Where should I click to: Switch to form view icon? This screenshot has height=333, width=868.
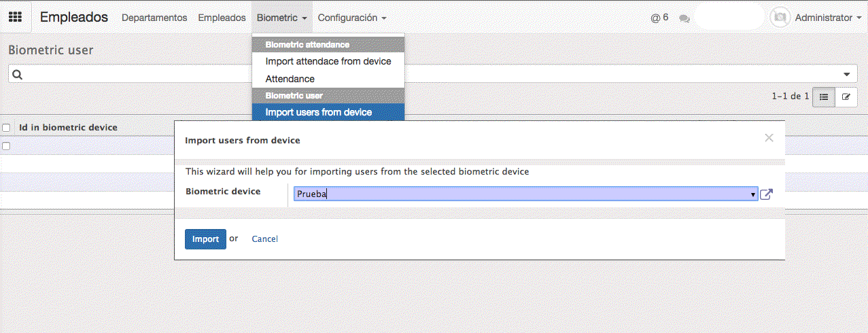point(846,97)
